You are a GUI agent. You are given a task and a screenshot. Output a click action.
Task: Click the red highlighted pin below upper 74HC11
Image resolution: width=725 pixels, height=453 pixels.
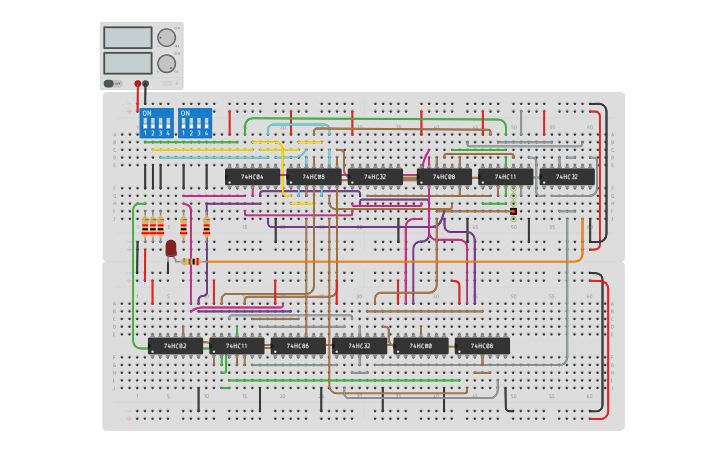click(x=513, y=211)
